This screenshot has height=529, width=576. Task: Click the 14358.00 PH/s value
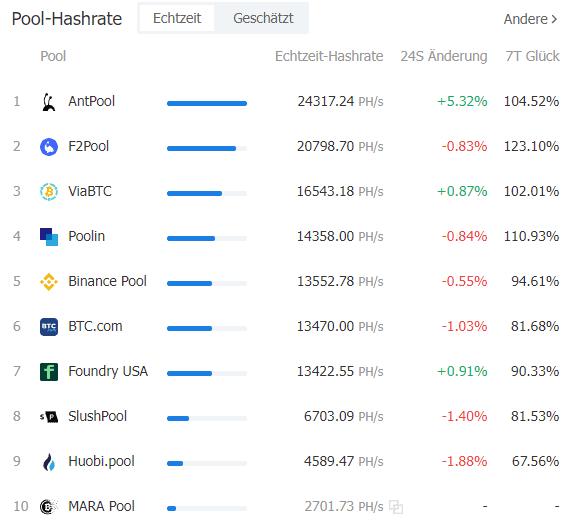(340, 236)
